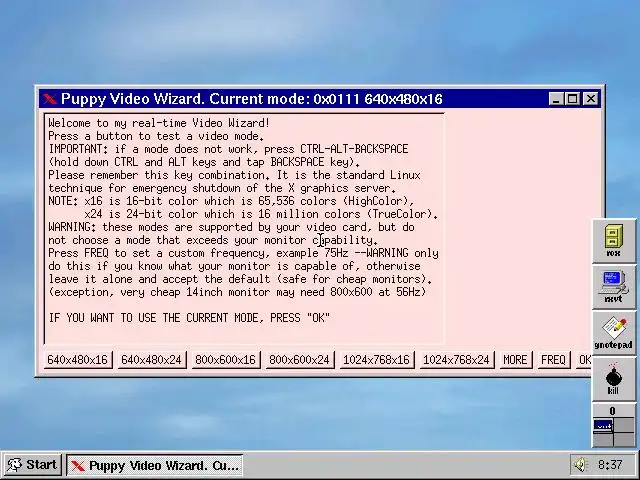
Task: Click the speaker volume tray icon
Action: click(580, 464)
